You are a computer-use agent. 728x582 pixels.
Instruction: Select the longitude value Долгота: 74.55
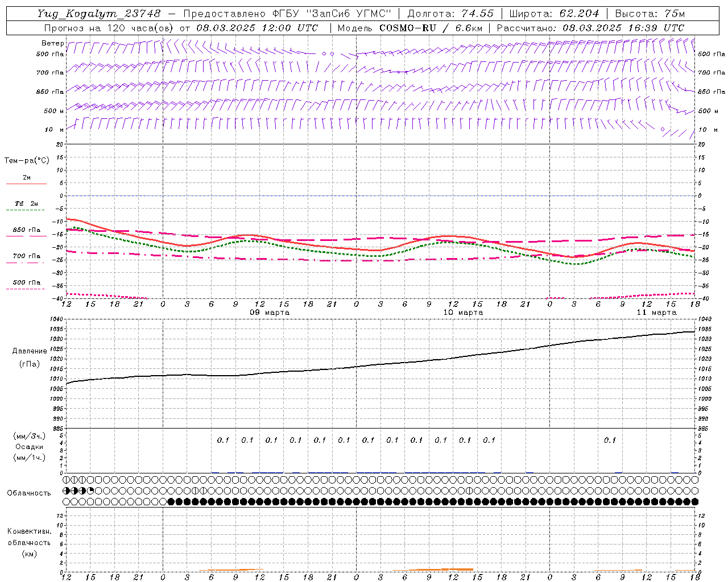coord(450,14)
